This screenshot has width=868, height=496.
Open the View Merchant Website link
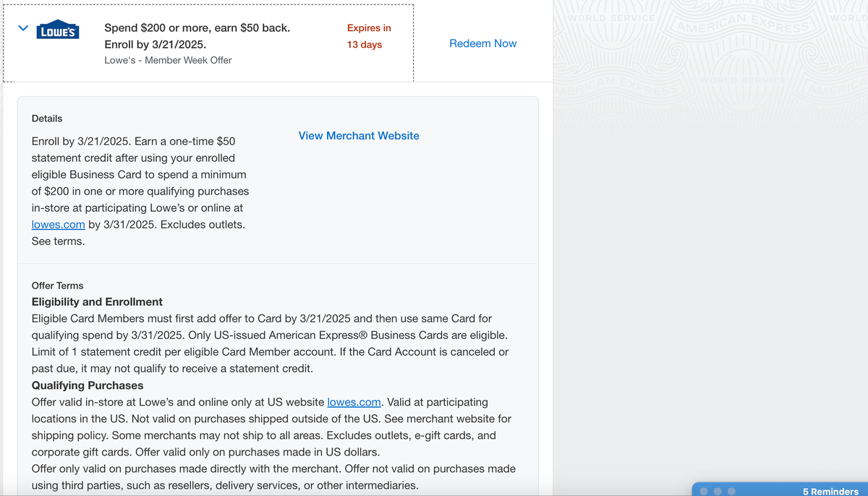358,135
